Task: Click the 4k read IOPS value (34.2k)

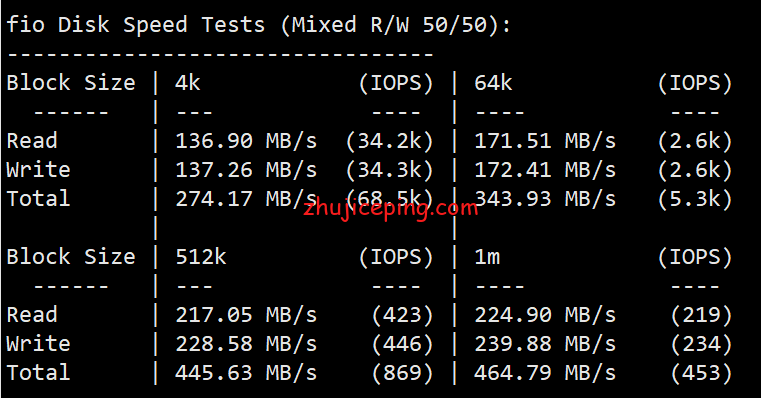Action: point(389,141)
